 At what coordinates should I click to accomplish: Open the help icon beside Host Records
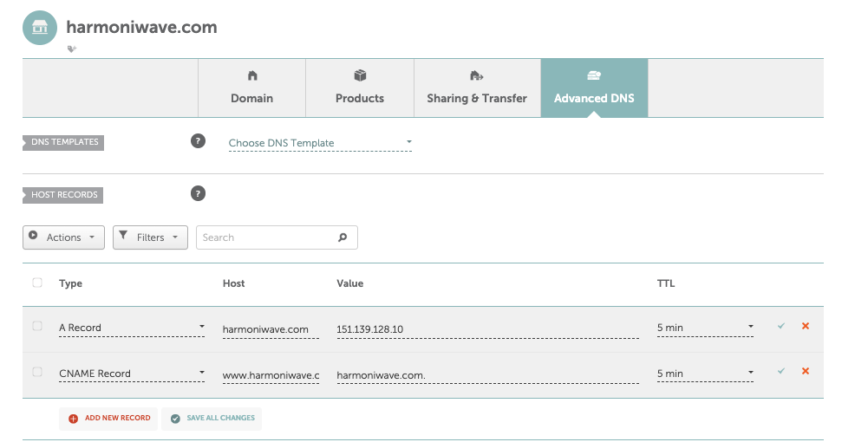click(199, 193)
